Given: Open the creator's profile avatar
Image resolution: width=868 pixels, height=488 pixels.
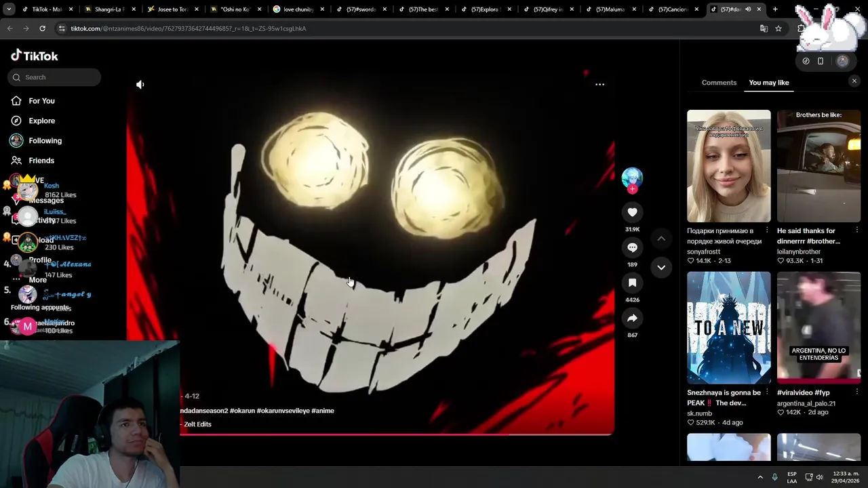Looking at the screenshot, I should pyautogui.click(x=632, y=178).
